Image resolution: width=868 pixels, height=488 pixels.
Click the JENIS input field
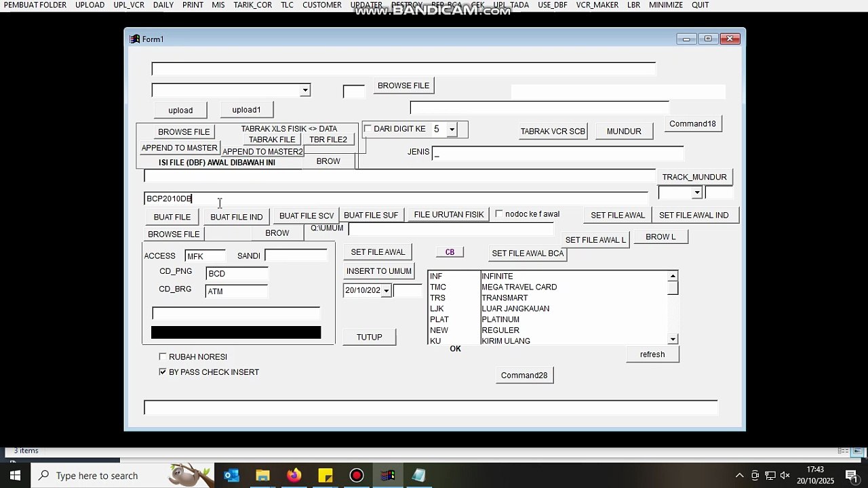point(557,154)
